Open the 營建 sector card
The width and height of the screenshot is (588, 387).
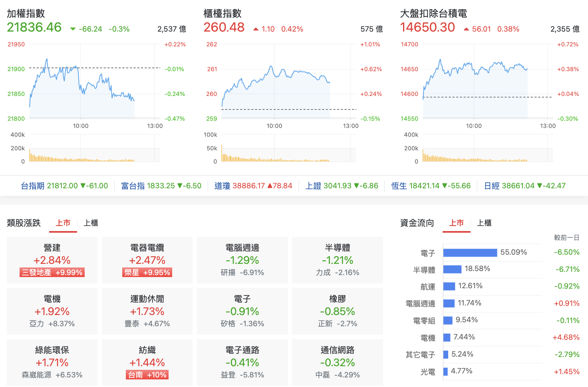[52, 260]
